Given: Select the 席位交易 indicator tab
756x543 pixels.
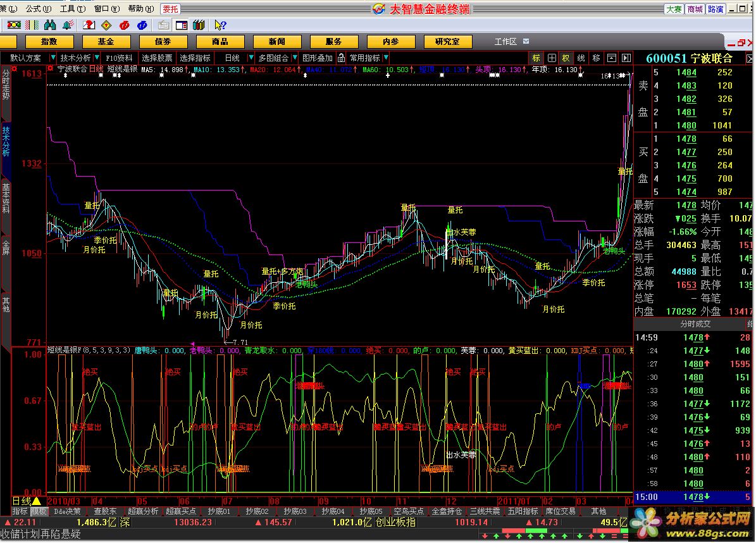Looking at the screenshot, I should 561,511.
